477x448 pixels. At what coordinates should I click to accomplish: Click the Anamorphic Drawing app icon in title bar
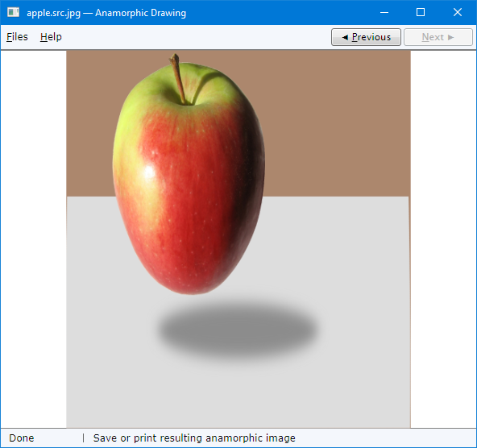(x=14, y=12)
